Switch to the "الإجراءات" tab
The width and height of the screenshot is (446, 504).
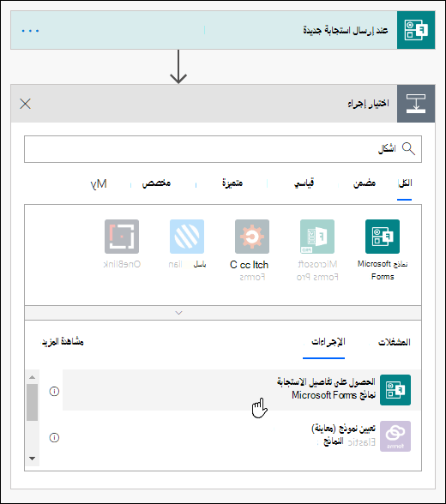tap(328, 342)
